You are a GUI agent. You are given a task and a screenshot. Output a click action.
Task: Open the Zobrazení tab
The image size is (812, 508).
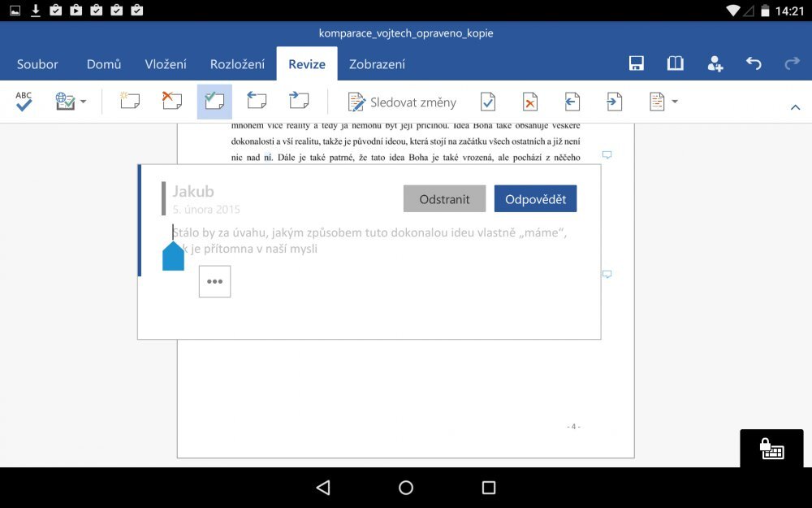pyautogui.click(x=377, y=64)
